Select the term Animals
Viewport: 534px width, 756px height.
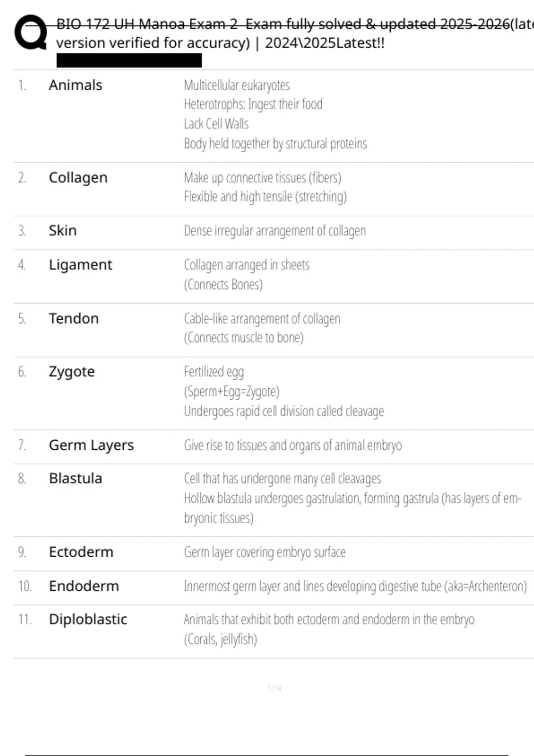(75, 85)
